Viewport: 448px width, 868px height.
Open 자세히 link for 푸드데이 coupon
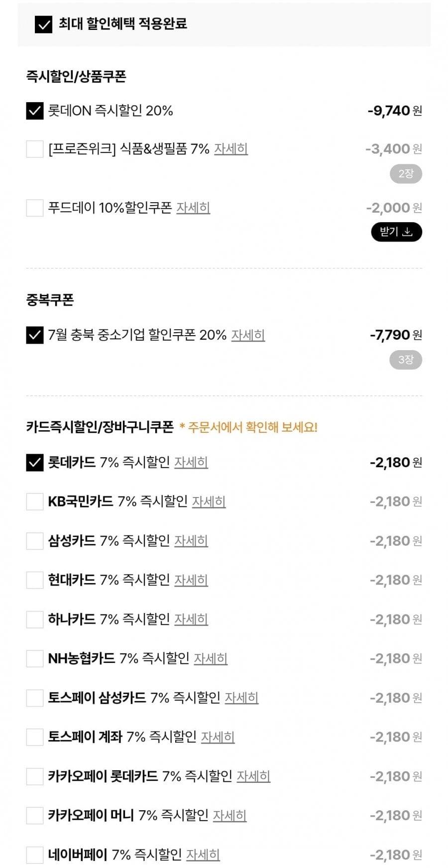(193, 208)
